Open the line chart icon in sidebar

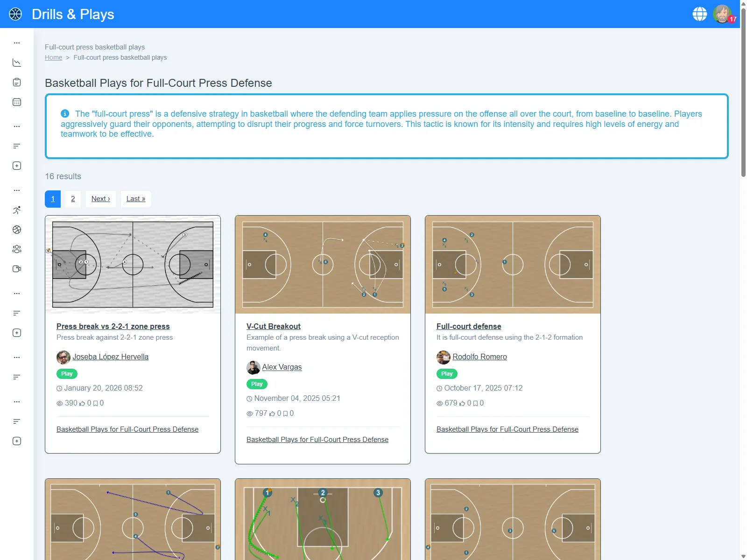17,63
